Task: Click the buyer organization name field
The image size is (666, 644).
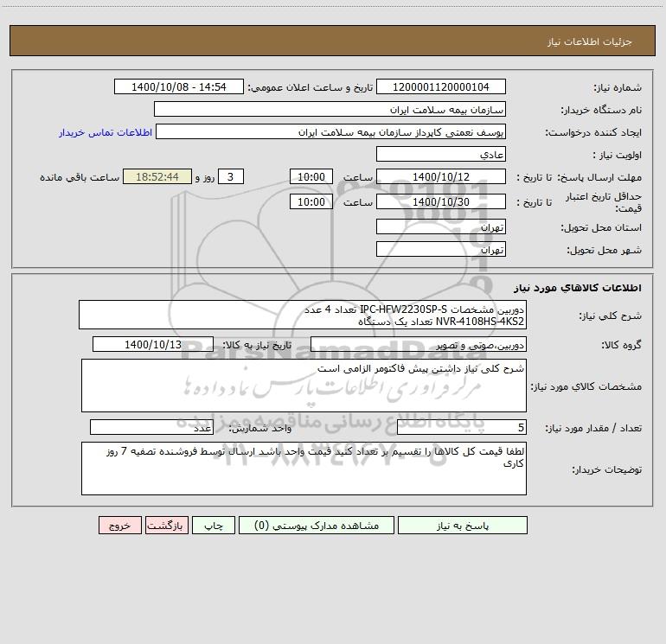Action: [x=330, y=109]
